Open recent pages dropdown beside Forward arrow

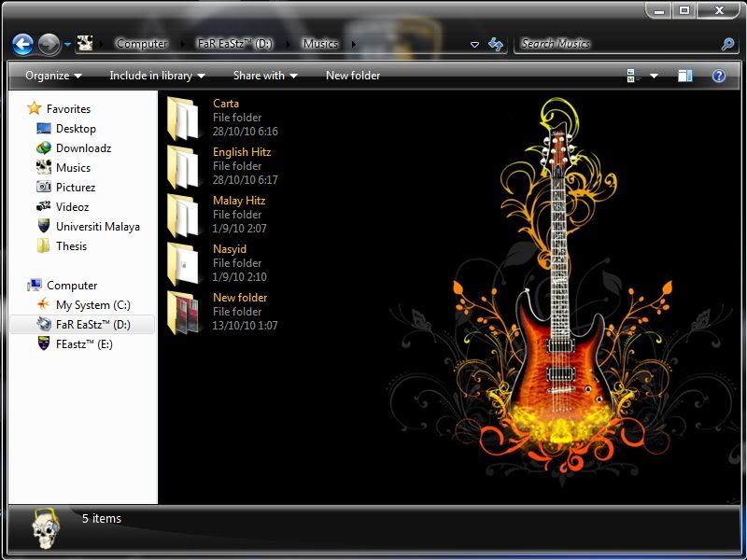(67, 44)
